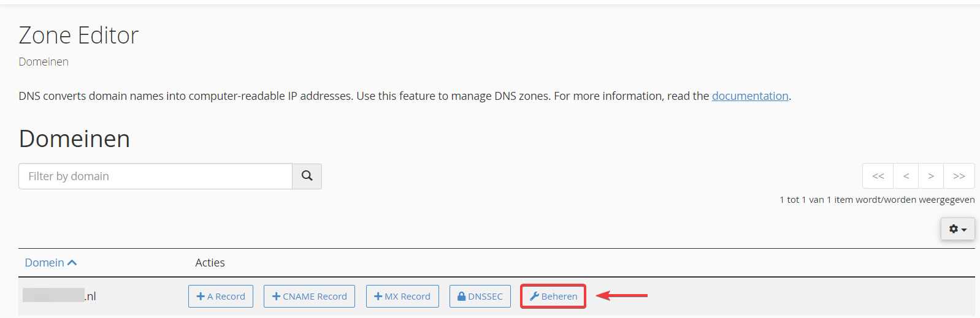This screenshot has width=980, height=318.
Task: Jump to the last page (>>)
Action: click(959, 176)
